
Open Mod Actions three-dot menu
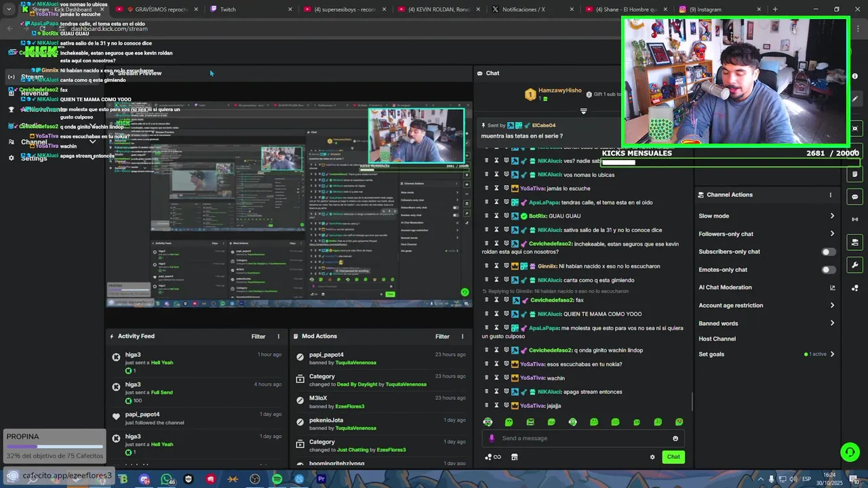(x=462, y=336)
